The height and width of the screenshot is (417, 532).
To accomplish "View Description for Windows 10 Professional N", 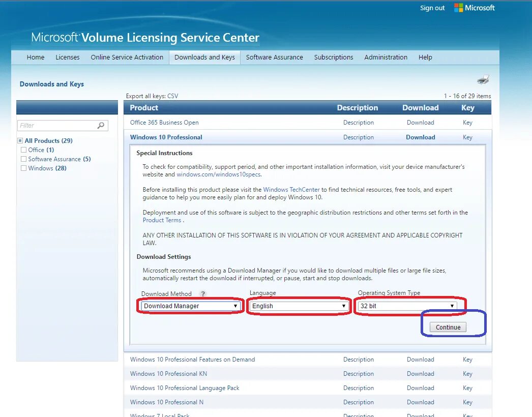I will pos(358,402).
